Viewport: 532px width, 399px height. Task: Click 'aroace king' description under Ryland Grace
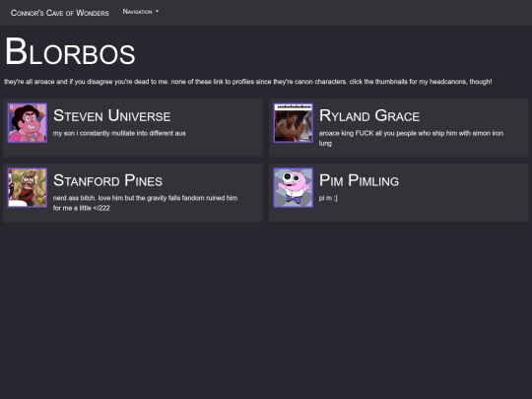(411, 138)
